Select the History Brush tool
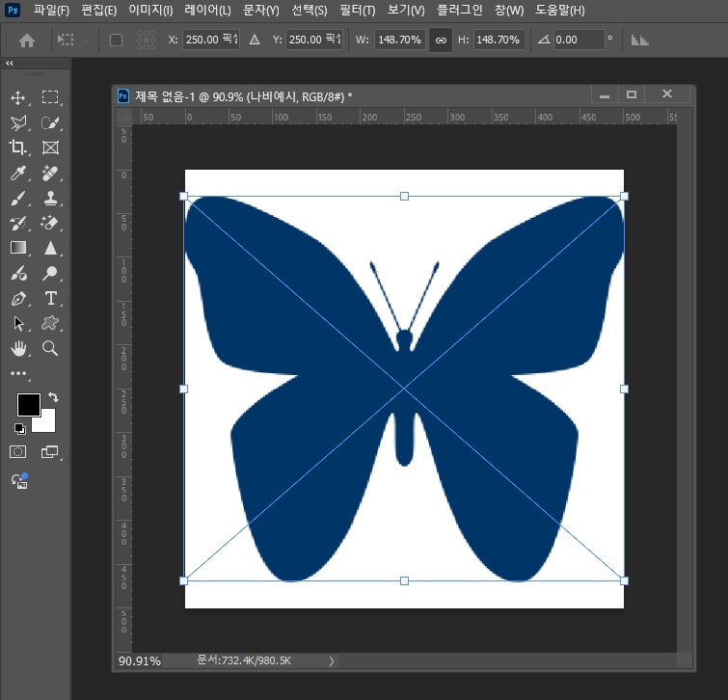The image size is (728, 700). (x=18, y=224)
